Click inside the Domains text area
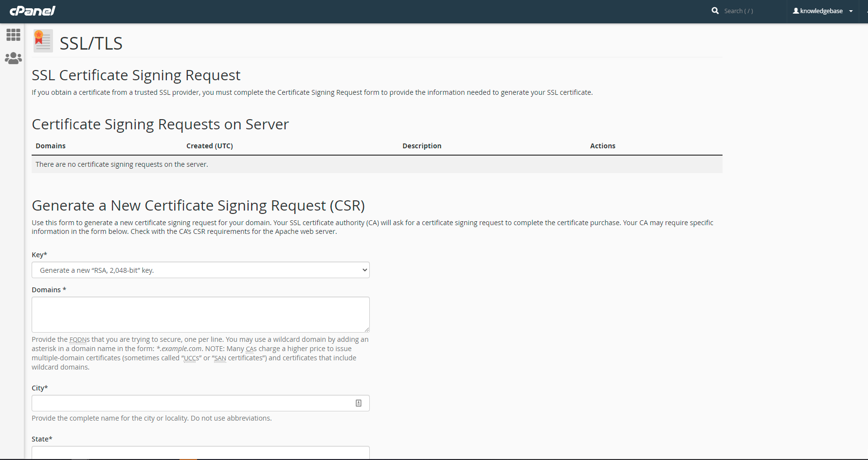Screen dimensions: 868x460 click(x=200, y=314)
